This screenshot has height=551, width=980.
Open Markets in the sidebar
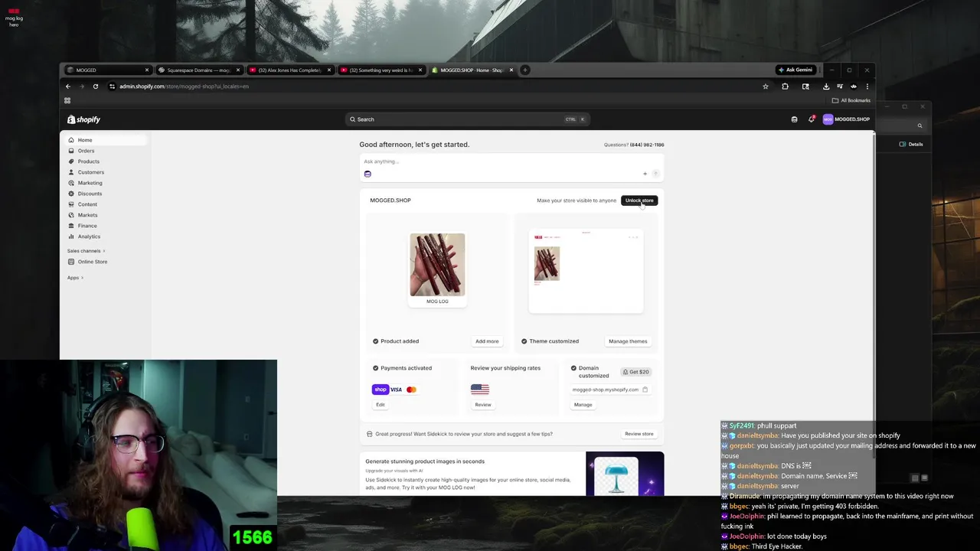pyautogui.click(x=87, y=215)
